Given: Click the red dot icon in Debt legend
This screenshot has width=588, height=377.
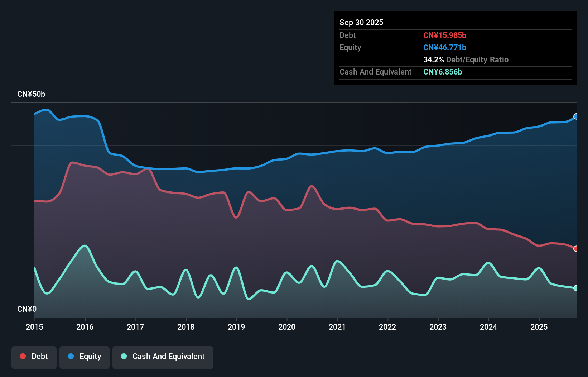Looking at the screenshot, I should tap(23, 356).
